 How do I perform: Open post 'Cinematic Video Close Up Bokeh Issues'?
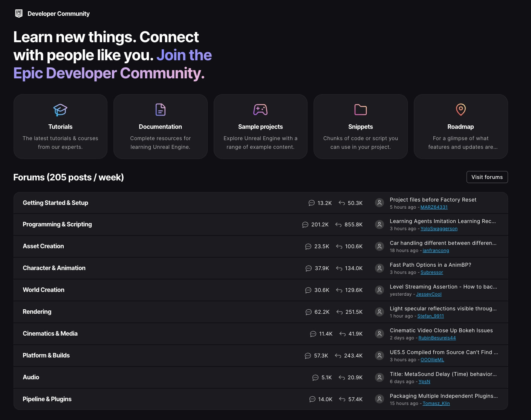tap(441, 330)
